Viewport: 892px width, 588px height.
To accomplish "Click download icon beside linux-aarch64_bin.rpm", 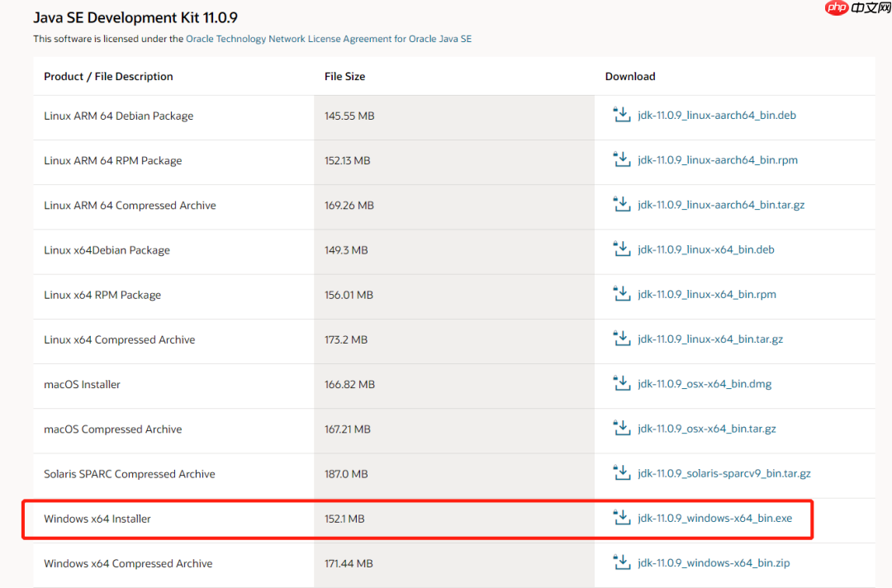I will (x=621, y=159).
